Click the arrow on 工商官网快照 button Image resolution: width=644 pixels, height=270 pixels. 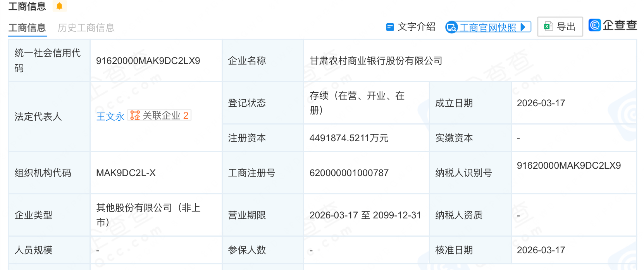(x=523, y=27)
